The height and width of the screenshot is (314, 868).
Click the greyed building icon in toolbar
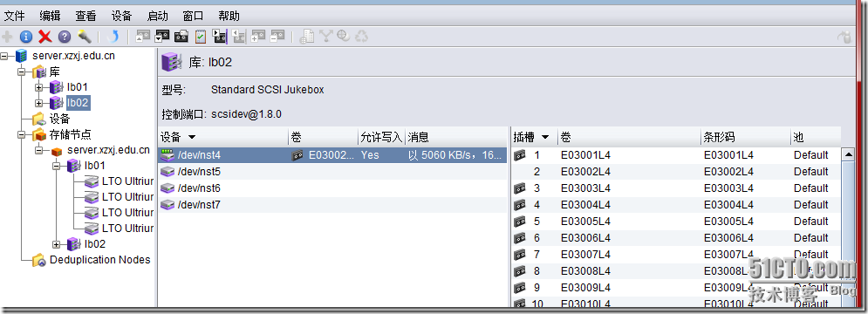[x=307, y=38]
